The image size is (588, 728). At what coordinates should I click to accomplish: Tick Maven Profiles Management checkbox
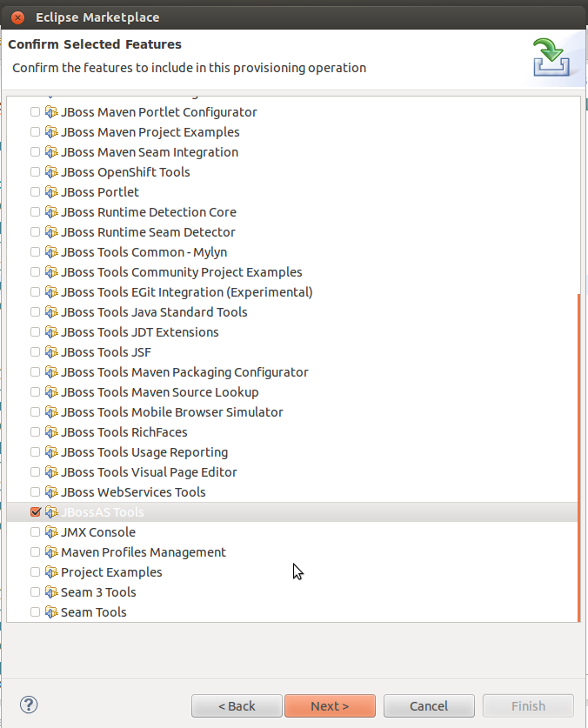pyautogui.click(x=35, y=551)
